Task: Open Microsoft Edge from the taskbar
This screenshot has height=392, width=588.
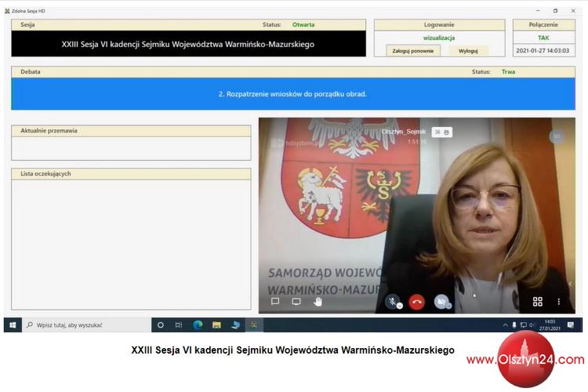Action: pos(198,325)
